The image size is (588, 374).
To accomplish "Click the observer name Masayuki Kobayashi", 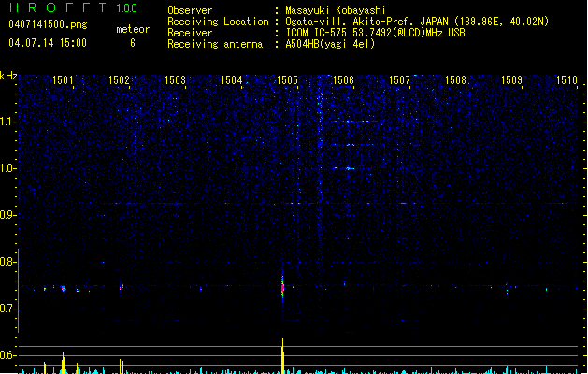I will pyautogui.click(x=336, y=10).
